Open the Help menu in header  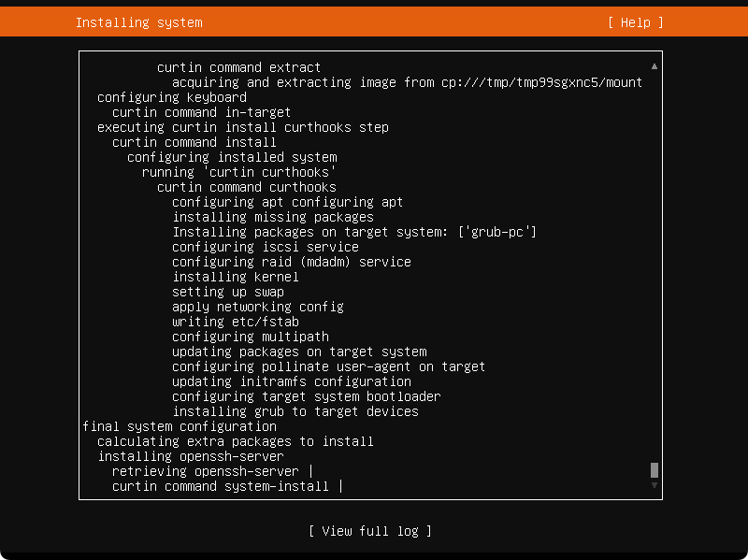click(x=636, y=22)
